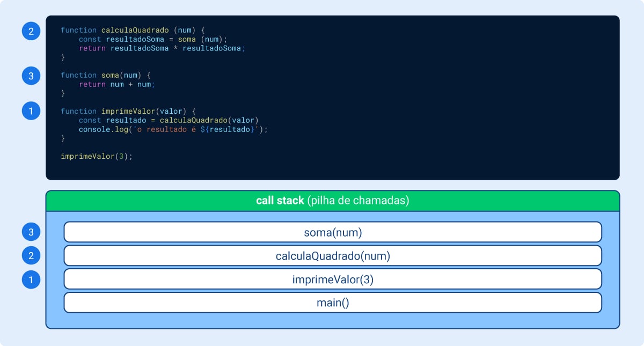The image size is (644, 346).
Task: Click the console.log 'o resultado é' line
Action: coord(173,129)
